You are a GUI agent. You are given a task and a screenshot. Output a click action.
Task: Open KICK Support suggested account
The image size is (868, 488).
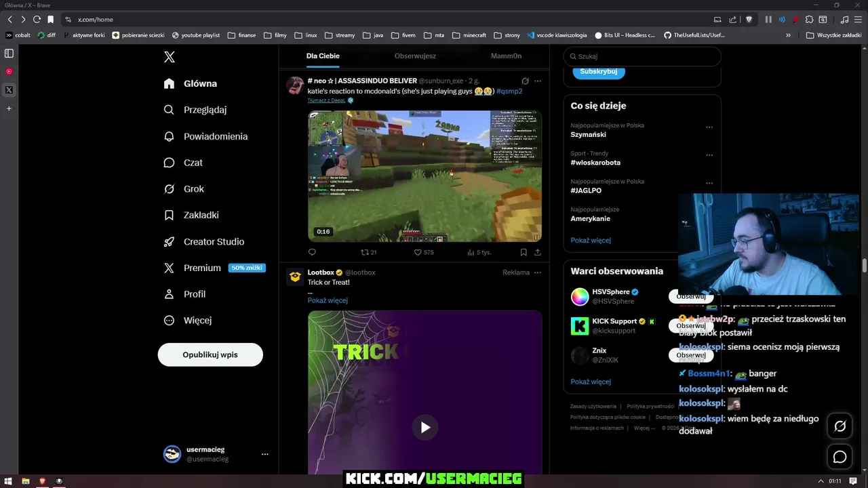[614, 321]
